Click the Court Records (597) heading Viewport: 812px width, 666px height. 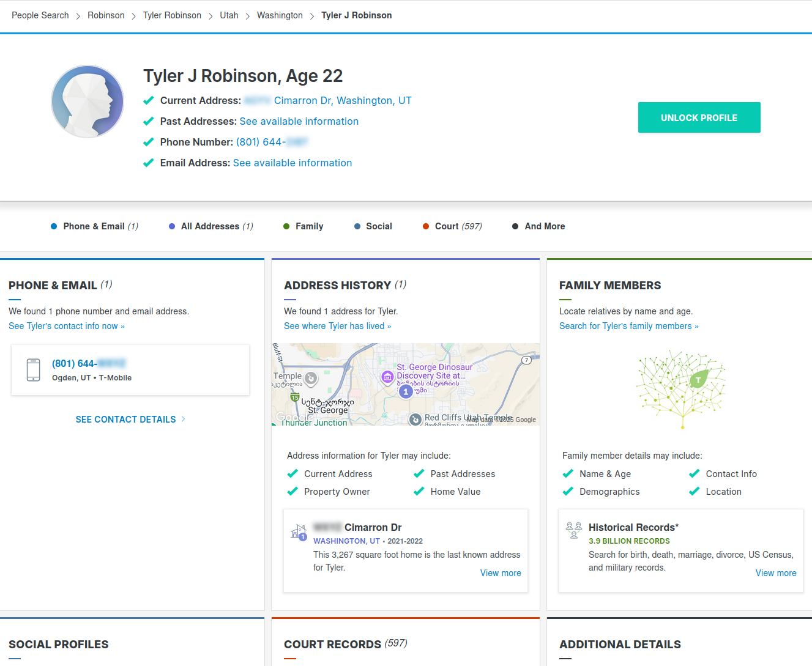pos(346,645)
